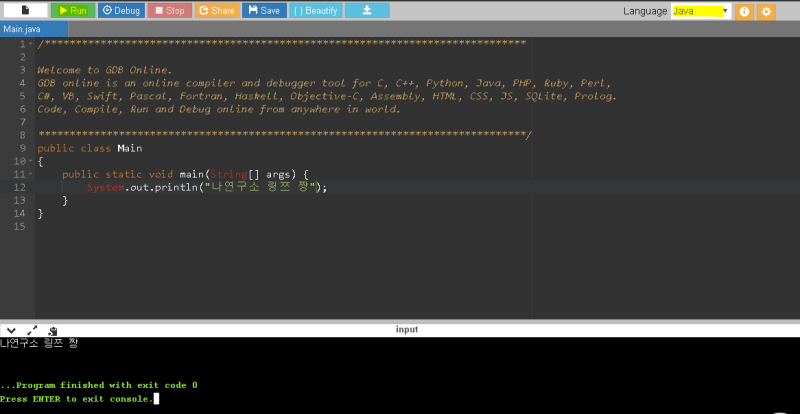The height and width of the screenshot is (414, 800).
Task: Collapse the comment block at line 1
Action: pyautogui.click(x=31, y=44)
